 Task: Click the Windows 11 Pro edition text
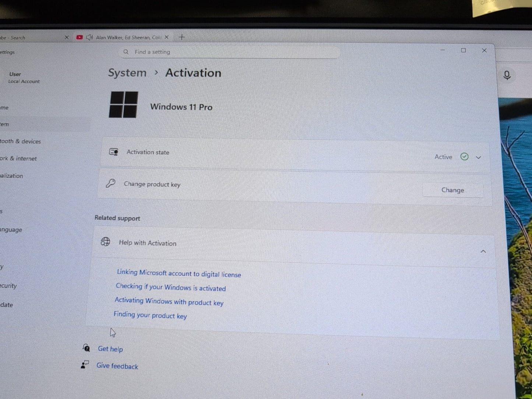click(181, 107)
